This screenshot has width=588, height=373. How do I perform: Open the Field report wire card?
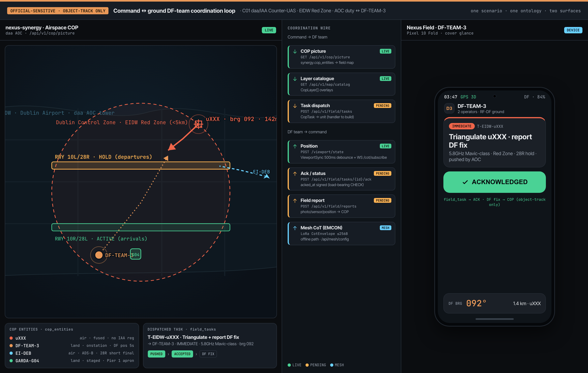coord(341,206)
